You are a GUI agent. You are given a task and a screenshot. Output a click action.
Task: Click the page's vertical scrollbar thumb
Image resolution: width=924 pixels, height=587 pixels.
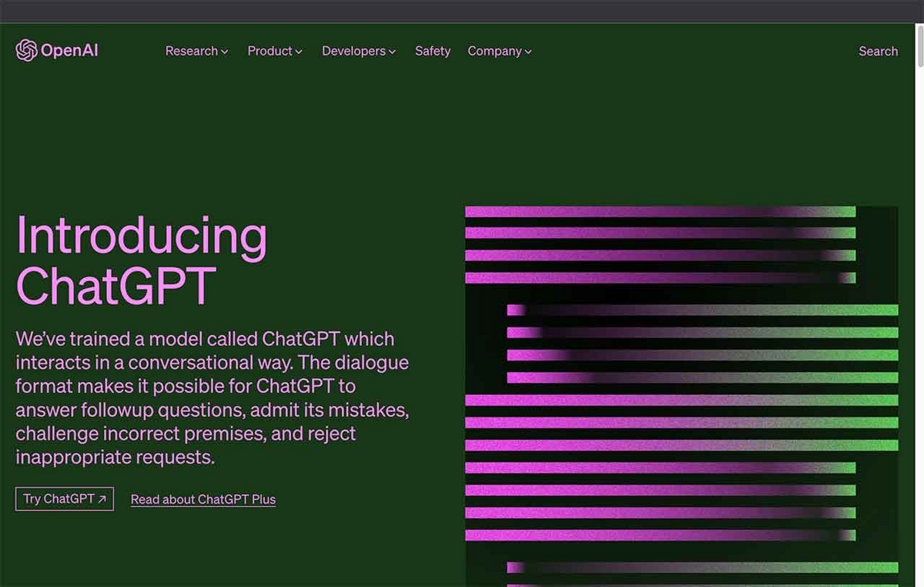(919, 46)
